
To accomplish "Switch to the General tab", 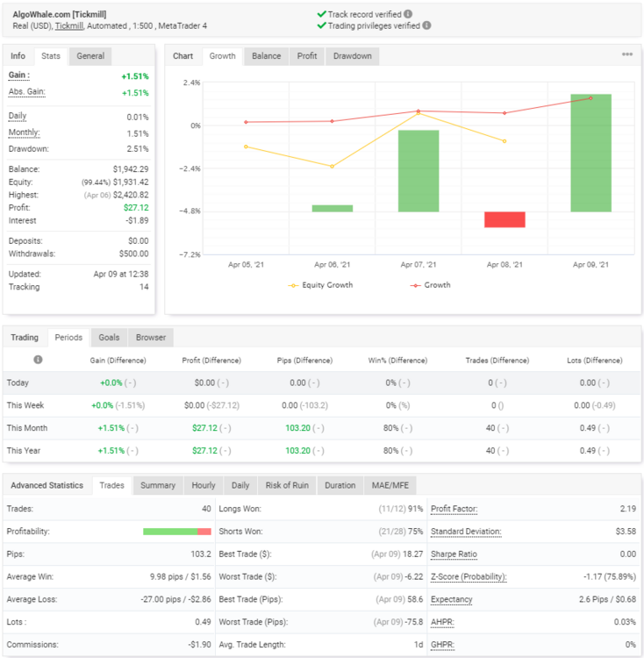I will pyautogui.click(x=90, y=56).
